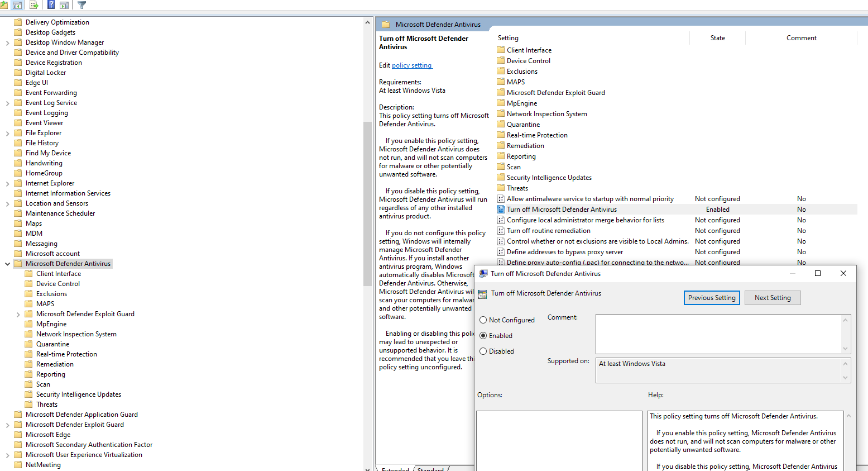Click the Show/Hide Action Pane icon
The height and width of the screenshot is (471, 868).
[x=64, y=5]
